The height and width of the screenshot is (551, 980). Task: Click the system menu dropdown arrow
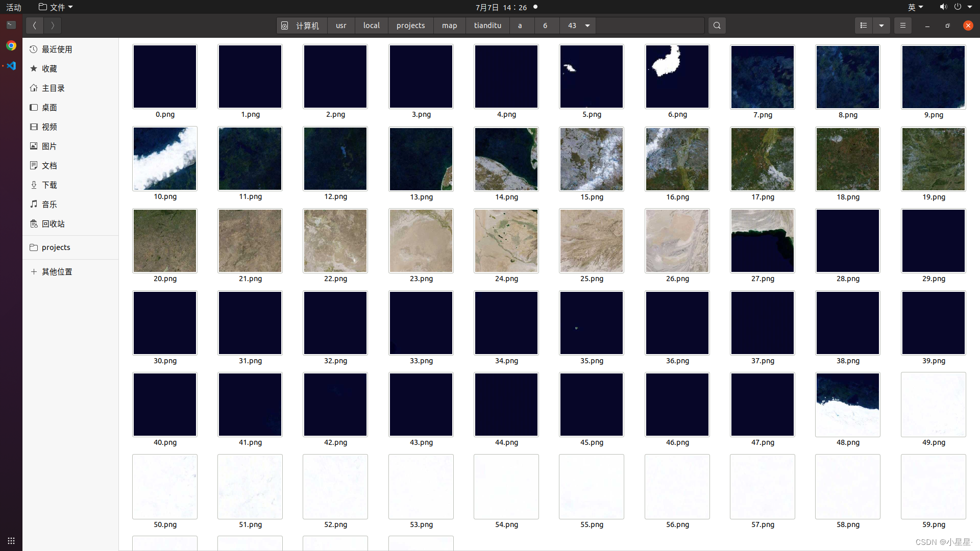tap(970, 7)
